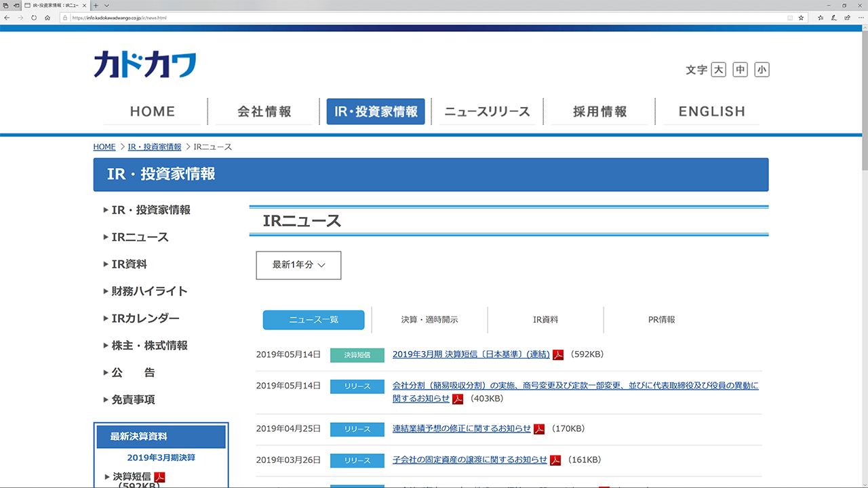The width and height of the screenshot is (868, 488).
Task: Click the browser Back arrow
Action: [x=7, y=18]
